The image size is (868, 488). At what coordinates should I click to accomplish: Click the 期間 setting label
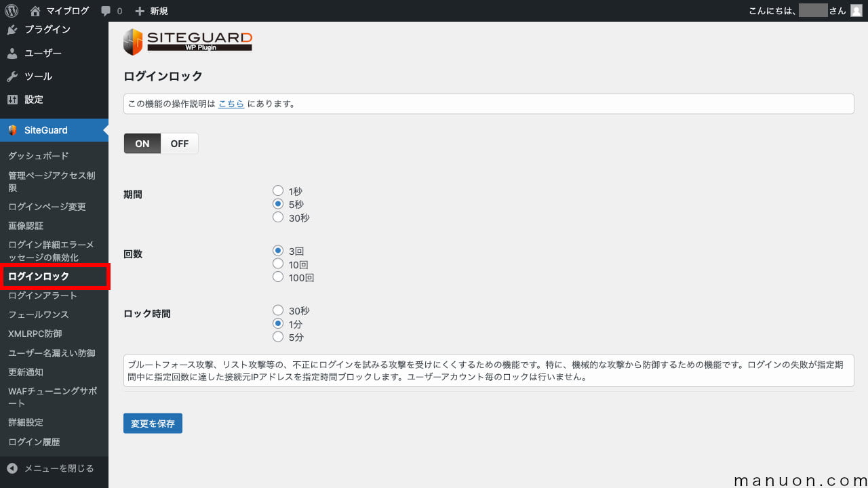tap(133, 195)
